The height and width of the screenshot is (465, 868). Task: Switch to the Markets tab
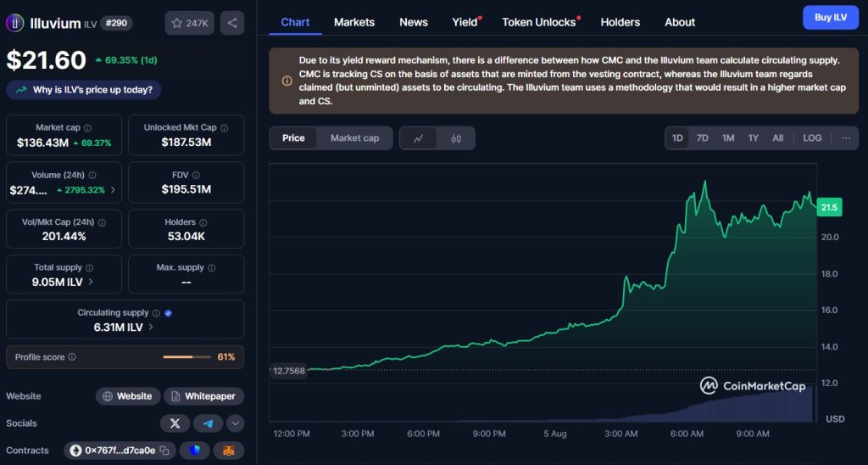coord(354,22)
